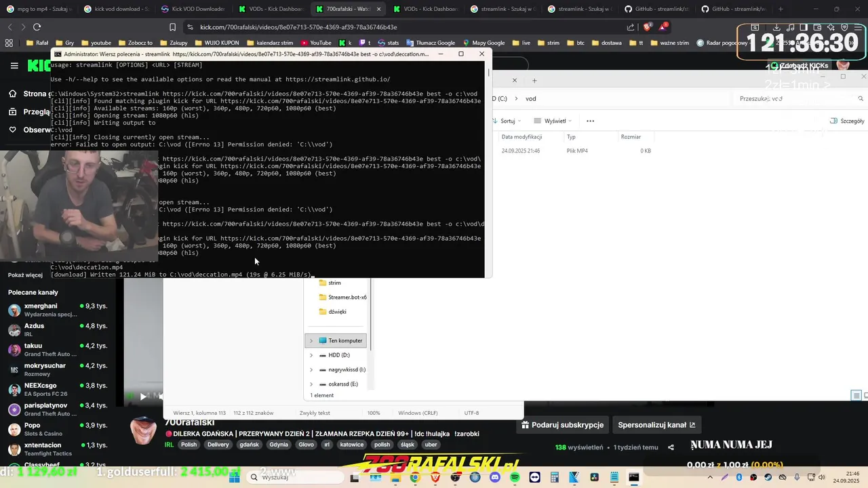868x488 pixels.
Task: Share the VOD via share icon
Action: [671, 447]
